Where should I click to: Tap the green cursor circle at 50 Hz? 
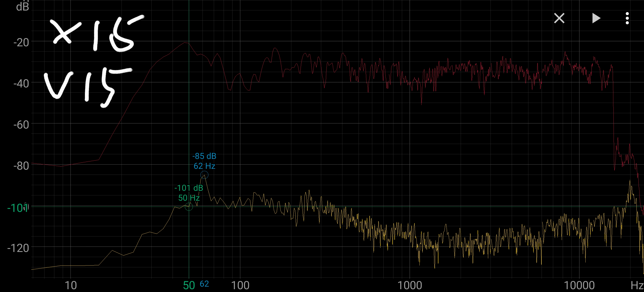click(x=189, y=207)
